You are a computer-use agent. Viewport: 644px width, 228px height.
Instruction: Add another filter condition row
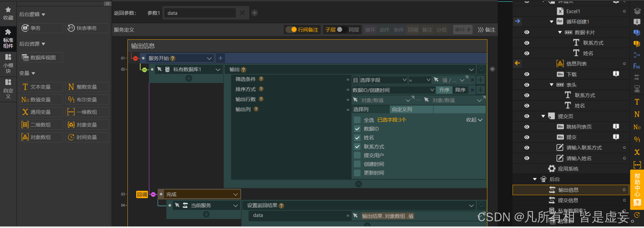coord(480,80)
